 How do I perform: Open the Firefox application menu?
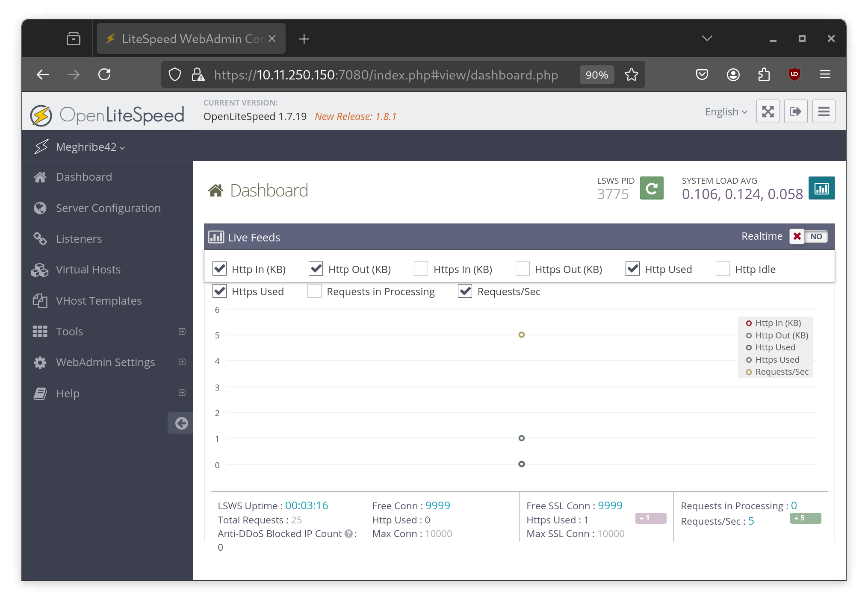(x=825, y=75)
